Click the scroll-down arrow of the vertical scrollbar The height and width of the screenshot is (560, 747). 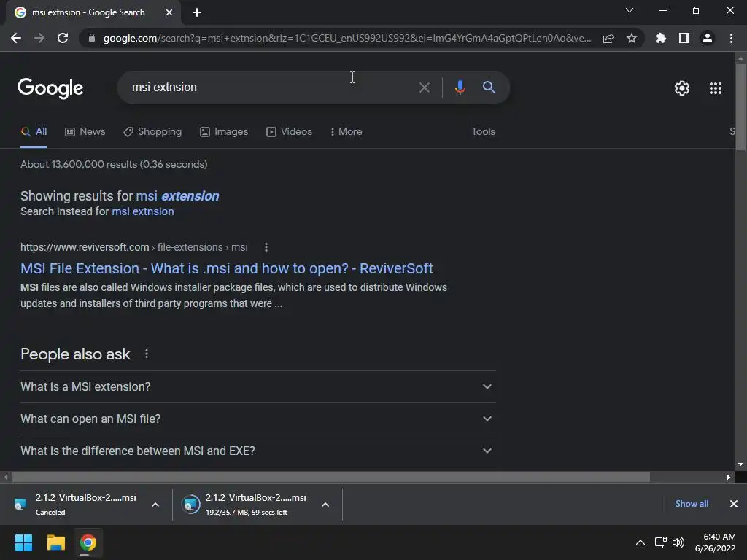(740, 464)
